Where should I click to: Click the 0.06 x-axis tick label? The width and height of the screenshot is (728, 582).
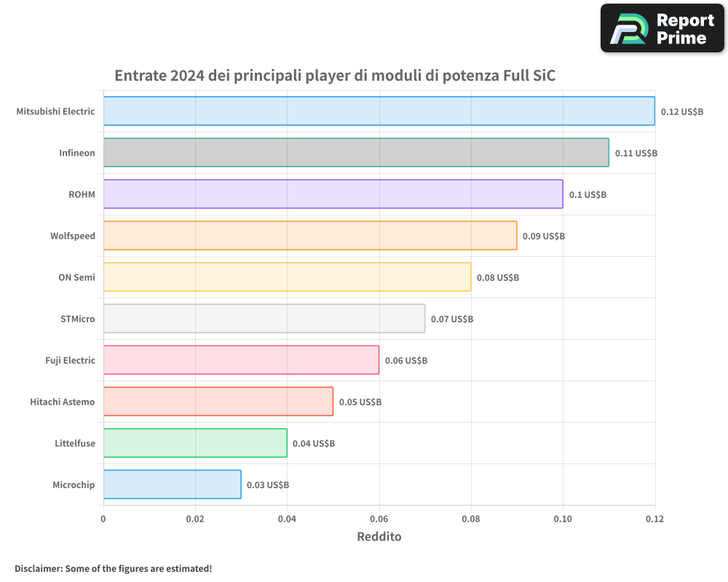[x=379, y=519]
